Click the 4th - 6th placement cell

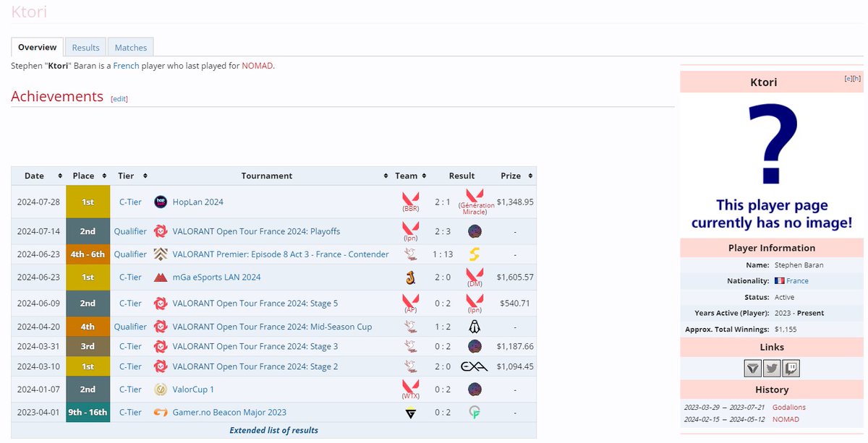88,254
